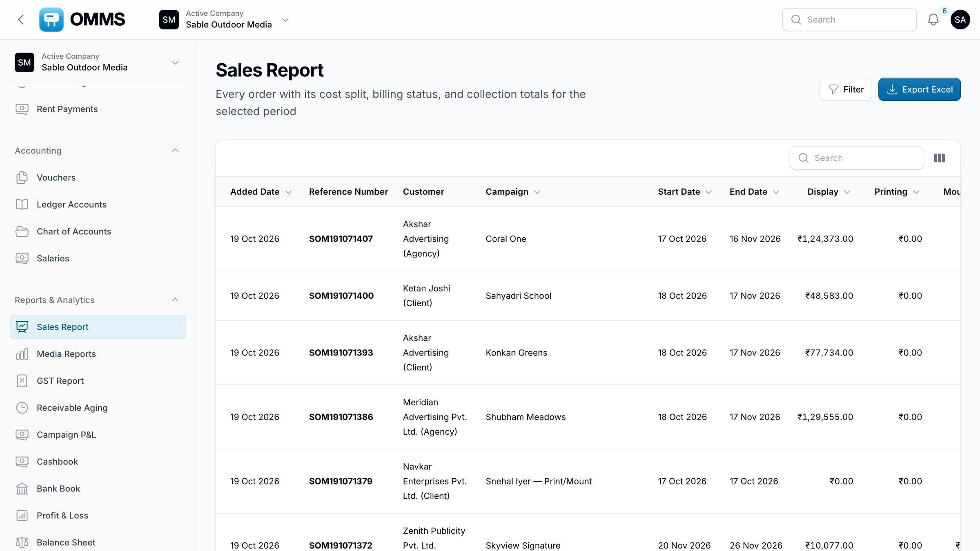Click the Rent Payments sidebar icon

22,109
